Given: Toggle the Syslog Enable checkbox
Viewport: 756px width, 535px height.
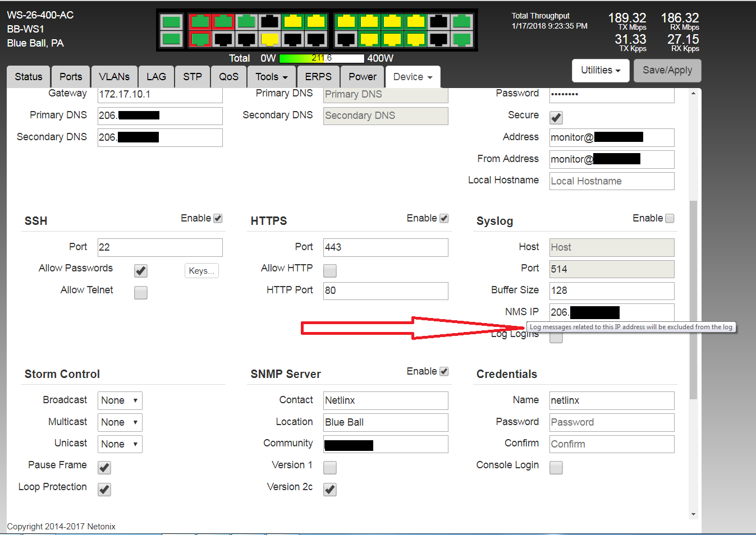Looking at the screenshot, I should (x=670, y=218).
